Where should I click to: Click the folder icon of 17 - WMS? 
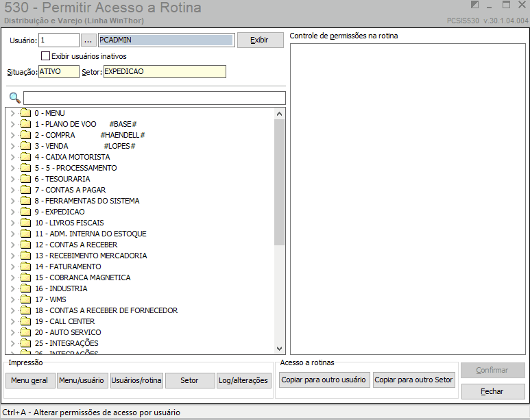25,299
